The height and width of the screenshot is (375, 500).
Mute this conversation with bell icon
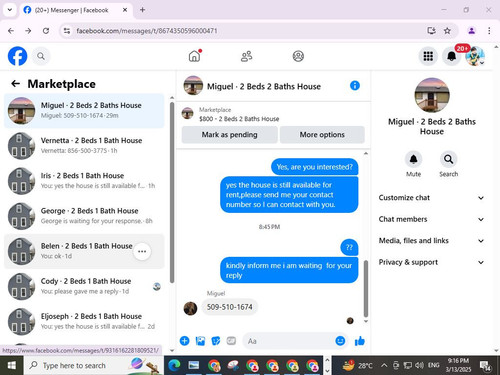click(x=413, y=159)
